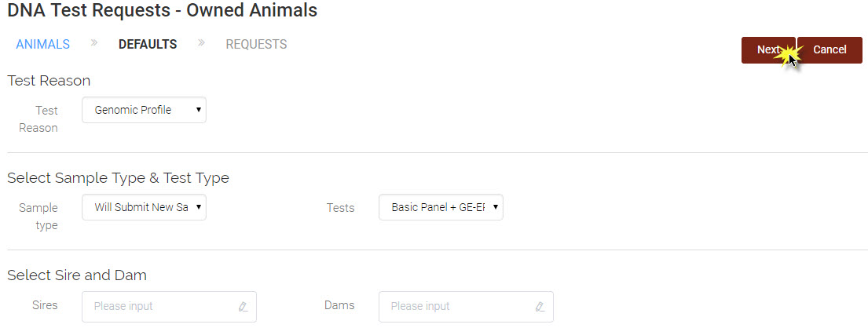868x328 pixels.
Task: Click the chevron between DEFAULTS and REQUESTS
Action: [x=202, y=42]
